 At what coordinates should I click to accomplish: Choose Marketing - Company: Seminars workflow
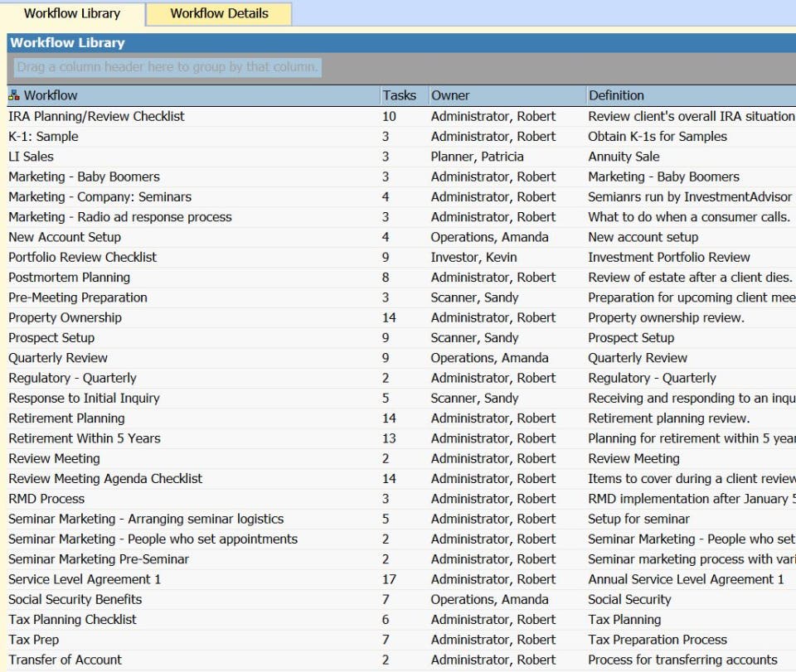tap(100, 196)
